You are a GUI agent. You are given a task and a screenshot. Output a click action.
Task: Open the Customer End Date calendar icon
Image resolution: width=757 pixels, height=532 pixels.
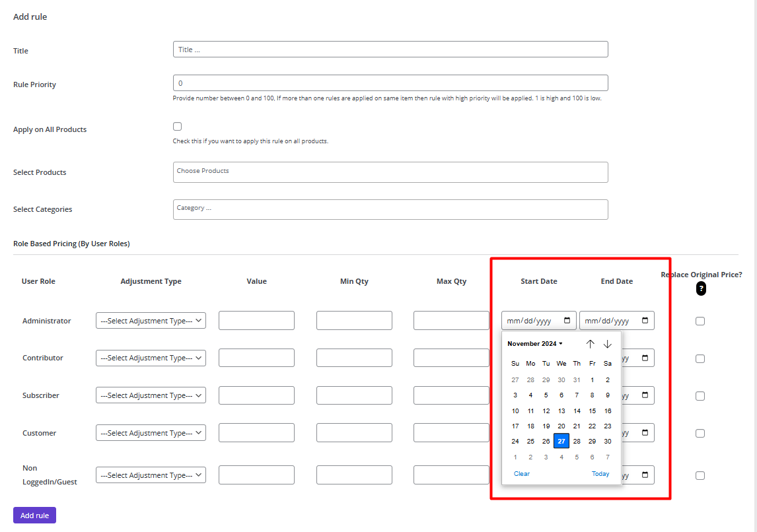coord(645,433)
